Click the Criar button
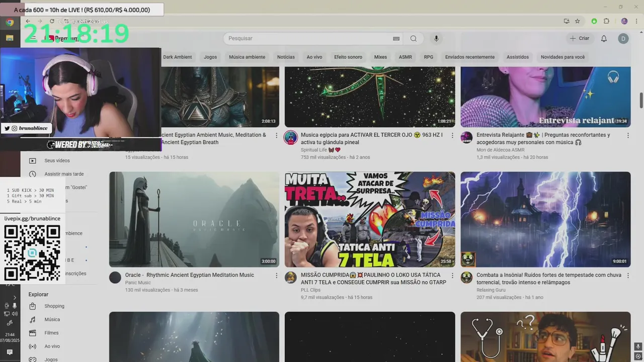 click(x=579, y=39)
